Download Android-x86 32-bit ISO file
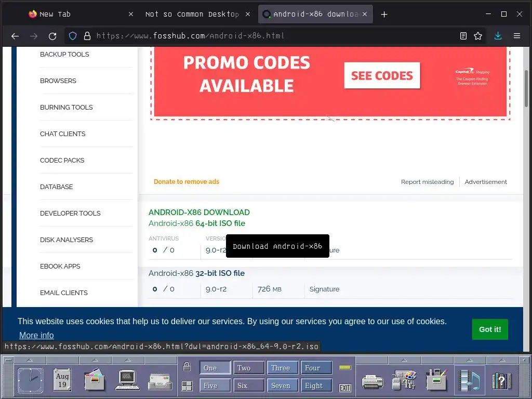This screenshot has width=532, height=399. tap(196, 273)
